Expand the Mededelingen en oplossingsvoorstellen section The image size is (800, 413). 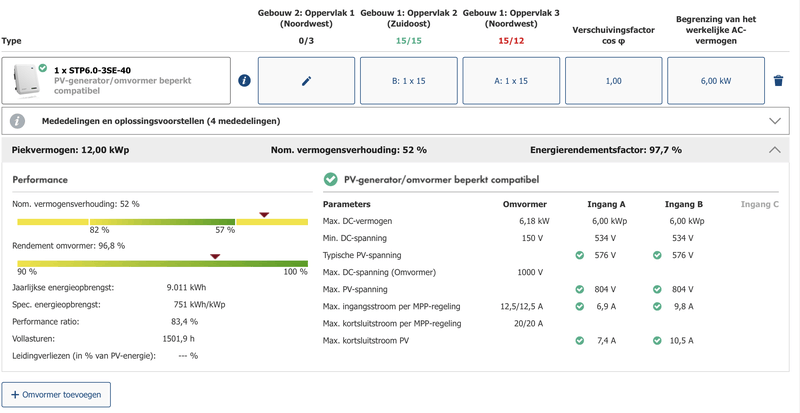pyautogui.click(x=774, y=121)
